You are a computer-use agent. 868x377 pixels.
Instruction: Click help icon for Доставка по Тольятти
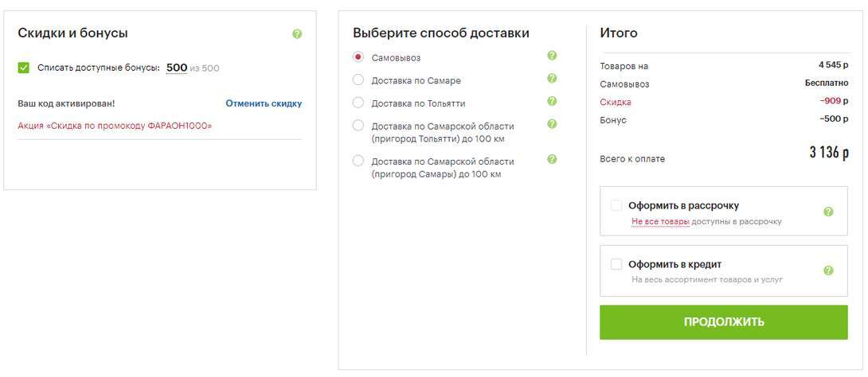tap(552, 101)
